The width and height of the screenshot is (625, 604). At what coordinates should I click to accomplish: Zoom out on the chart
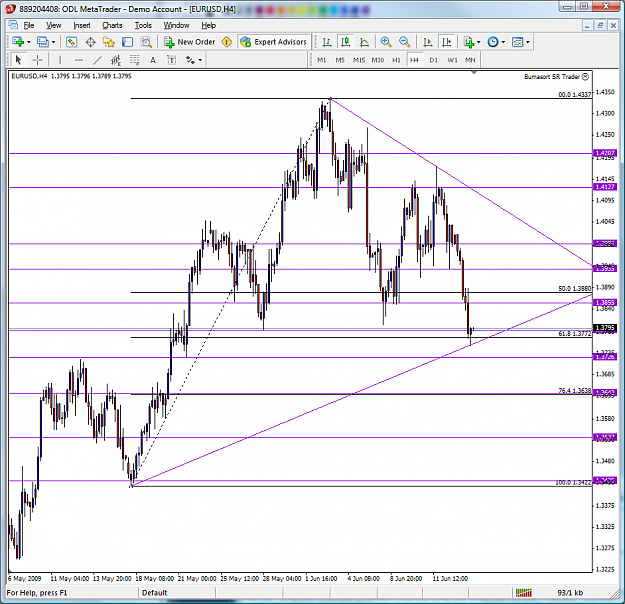coord(404,41)
